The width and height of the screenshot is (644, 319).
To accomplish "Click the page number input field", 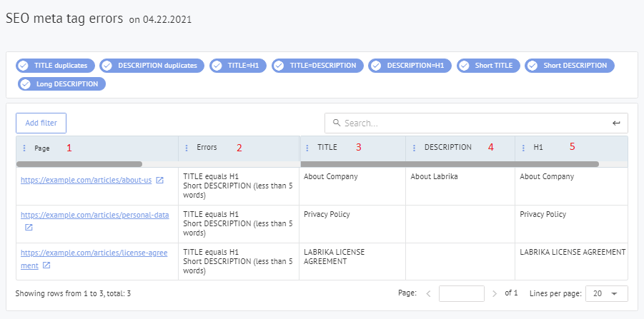I will 461,294.
